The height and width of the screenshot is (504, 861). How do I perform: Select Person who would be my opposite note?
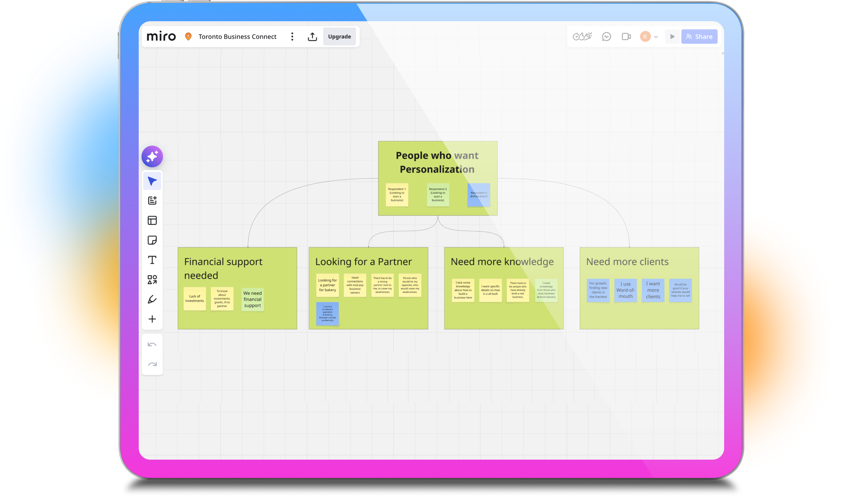pos(410,285)
